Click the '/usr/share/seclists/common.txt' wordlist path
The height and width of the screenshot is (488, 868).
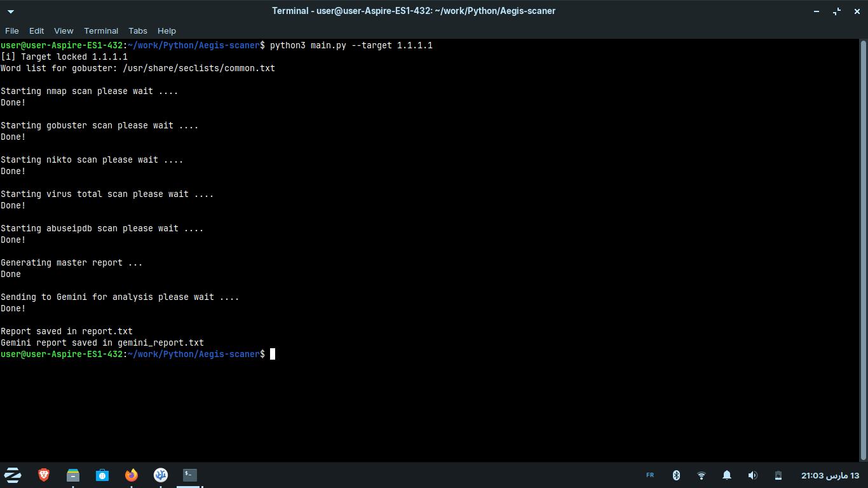(199, 68)
